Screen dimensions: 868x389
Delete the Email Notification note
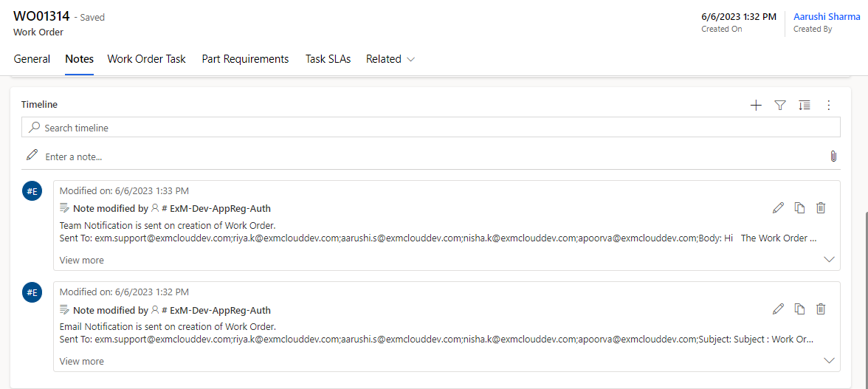(821, 309)
